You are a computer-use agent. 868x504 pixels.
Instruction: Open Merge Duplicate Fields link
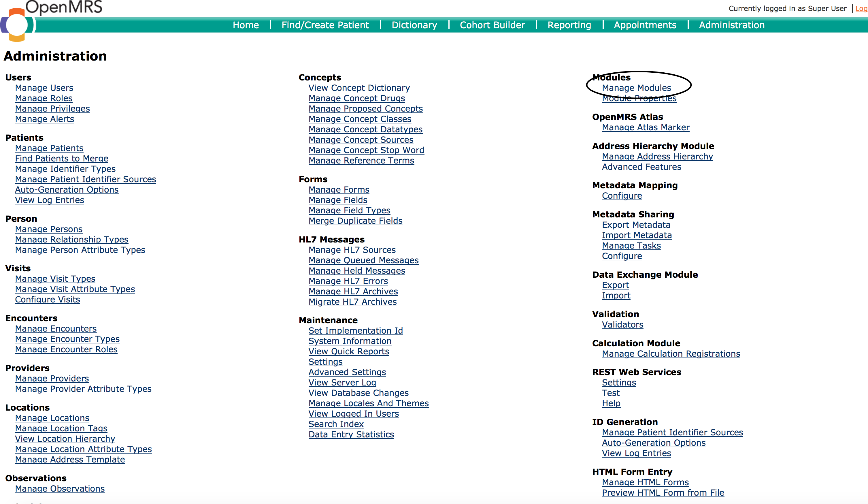pos(355,221)
